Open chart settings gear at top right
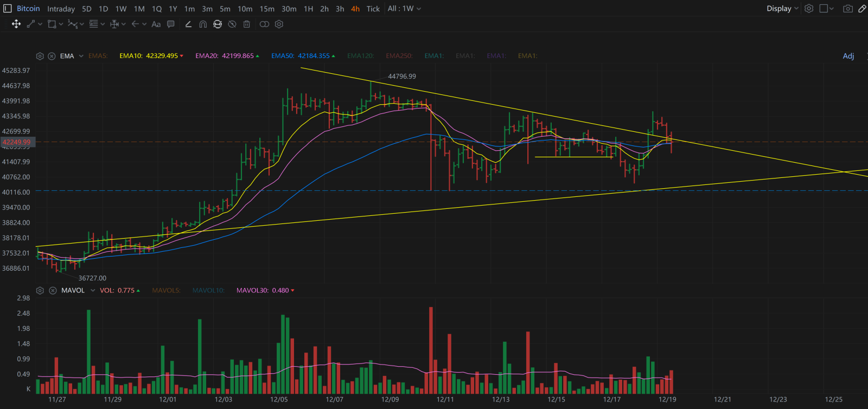 [809, 8]
